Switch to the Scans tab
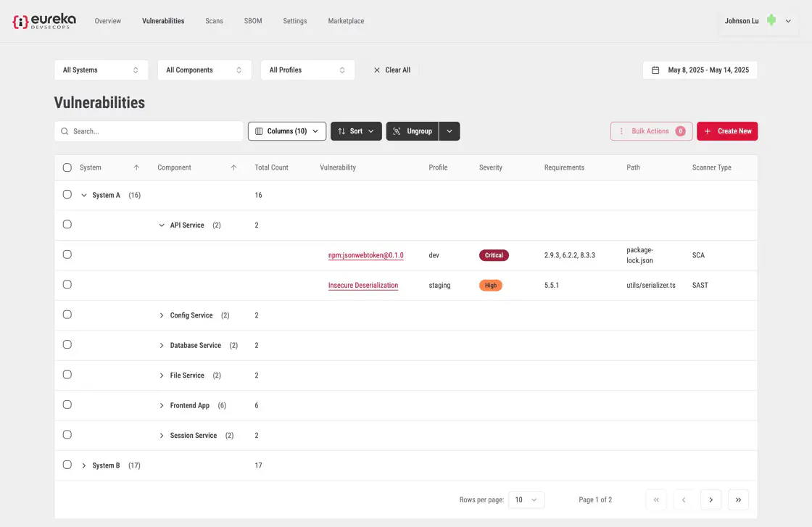Image resolution: width=812 pixels, height=527 pixels. click(x=214, y=21)
